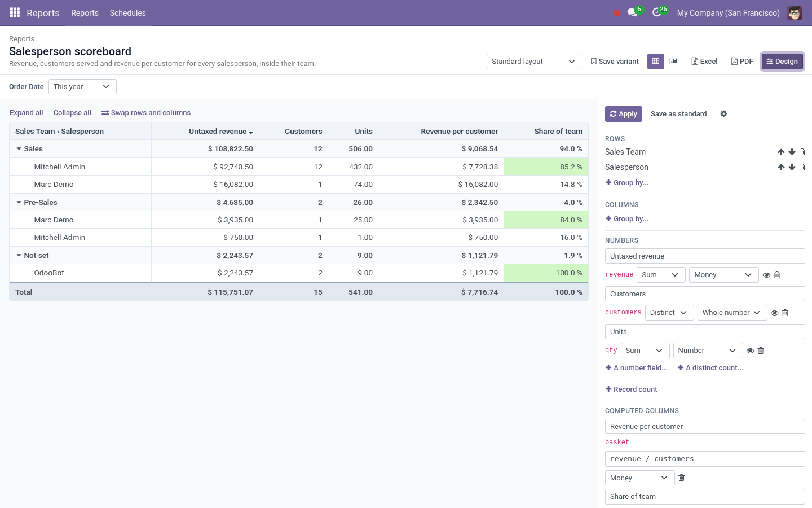Image resolution: width=812 pixels, height=508 pixels.
Task: Click Save as standard
Action: pos(678,114)
